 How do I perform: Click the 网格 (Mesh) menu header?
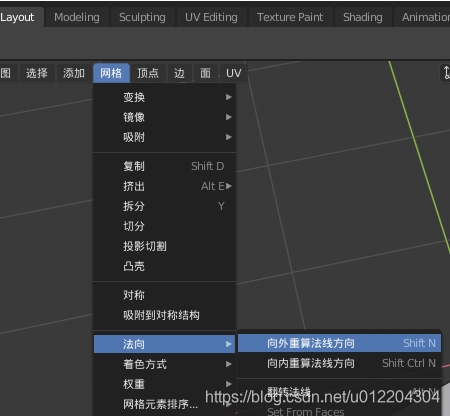tap(111, 73)
